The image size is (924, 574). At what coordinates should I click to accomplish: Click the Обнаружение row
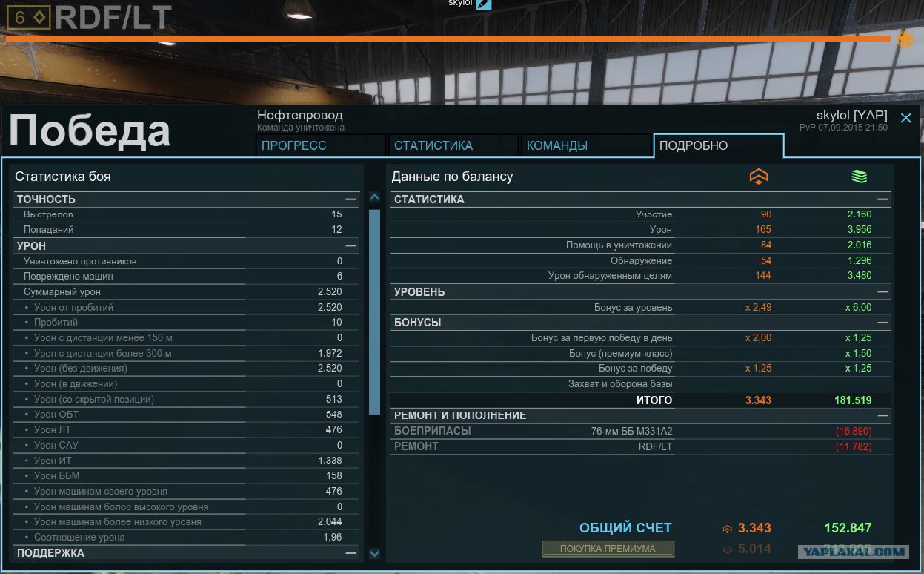(x=640, y=260)
